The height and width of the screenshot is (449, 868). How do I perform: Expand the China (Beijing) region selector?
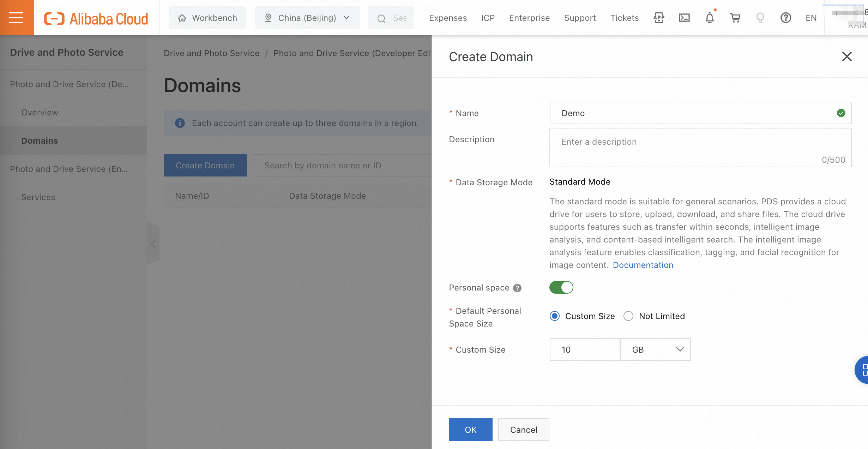coord(307,18)
